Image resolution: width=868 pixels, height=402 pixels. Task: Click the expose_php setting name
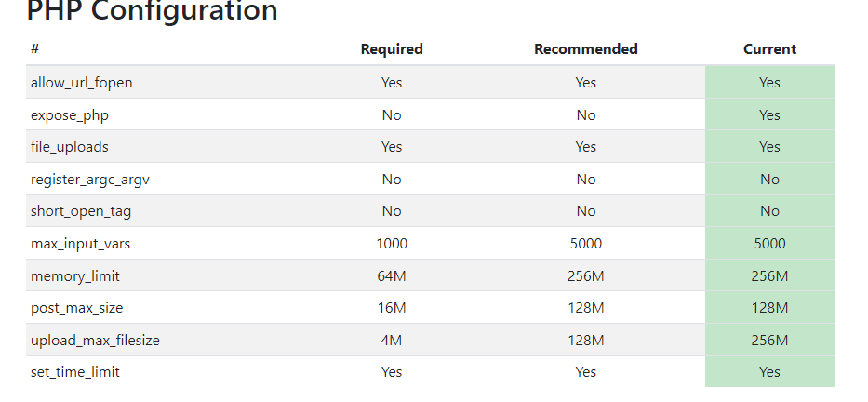(x=70, y=115)
